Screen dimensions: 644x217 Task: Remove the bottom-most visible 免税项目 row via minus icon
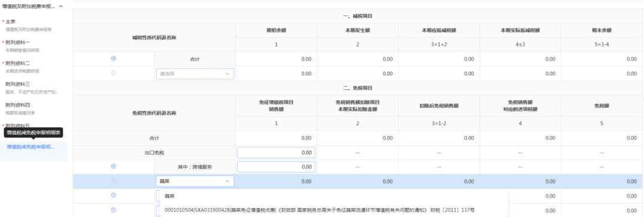(114, 210)
